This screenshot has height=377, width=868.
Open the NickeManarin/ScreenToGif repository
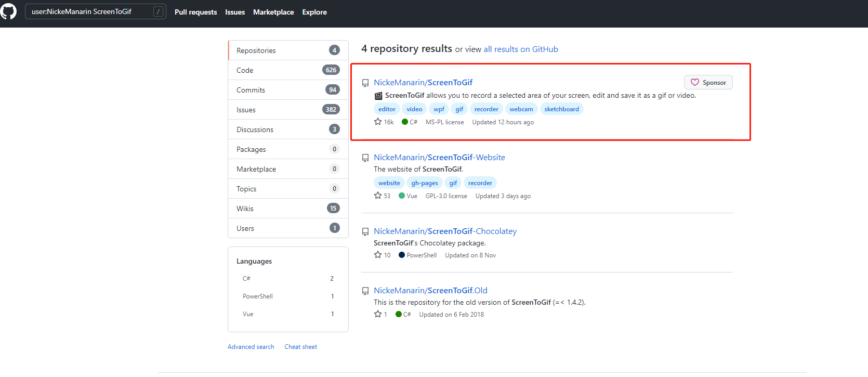423,83
